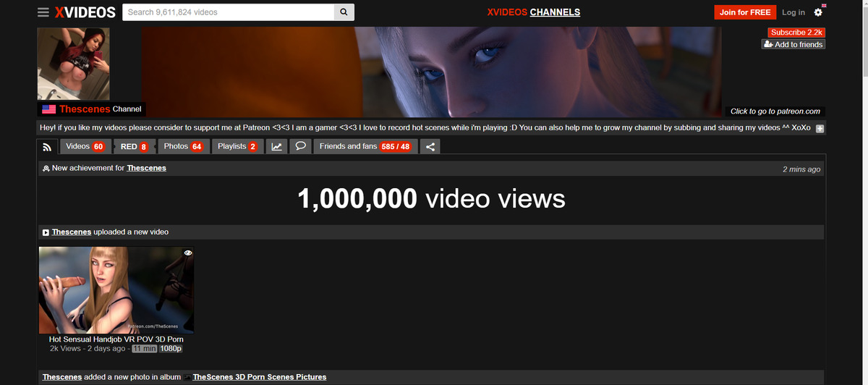Open the channel statistics chart icon
Screen dimensions: 868x385
point(276,147)
